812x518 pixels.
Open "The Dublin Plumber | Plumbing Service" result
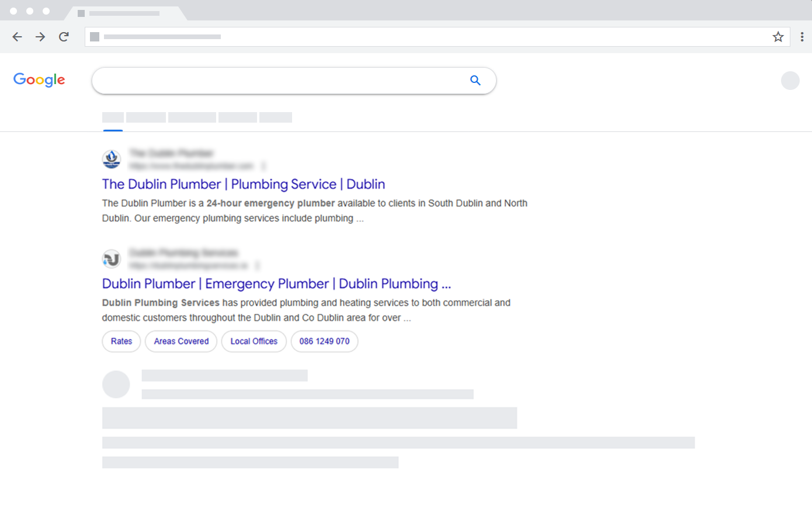pos(243,184)
